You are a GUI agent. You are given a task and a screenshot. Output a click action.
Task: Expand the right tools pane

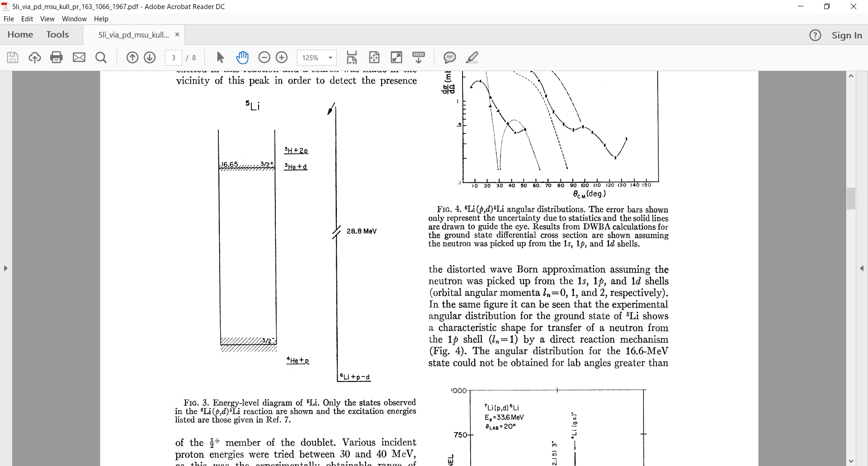[x=862, y=268]
